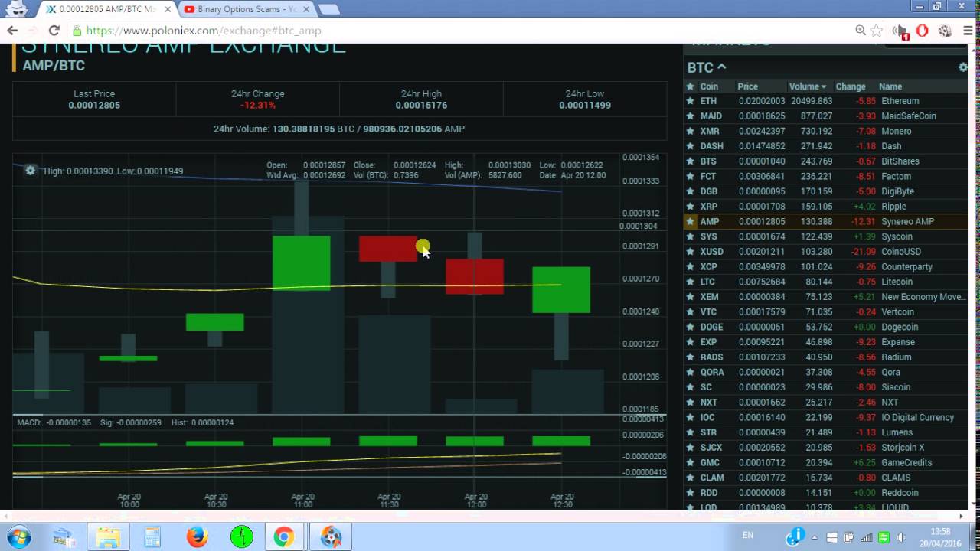Open the Reddcoin market row

coord(825,493)
